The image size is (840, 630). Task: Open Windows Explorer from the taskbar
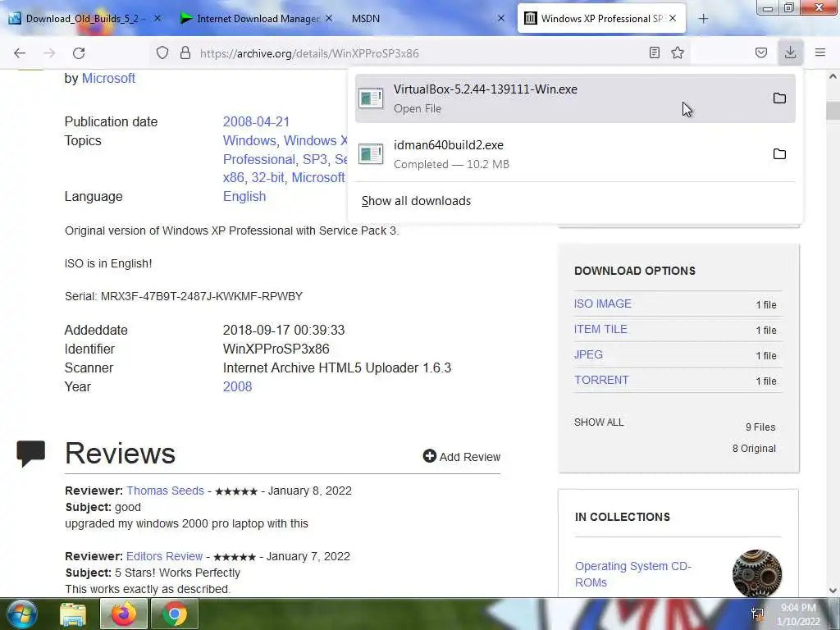[x=73, y=614]
